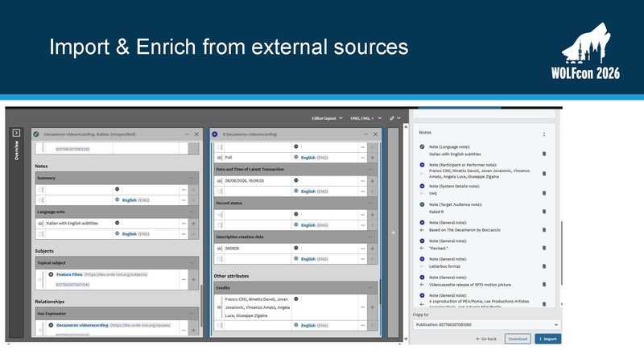Add another Feature Films topical subject entry
This screenshot has width=644, height=362.
tap(193, 279)
